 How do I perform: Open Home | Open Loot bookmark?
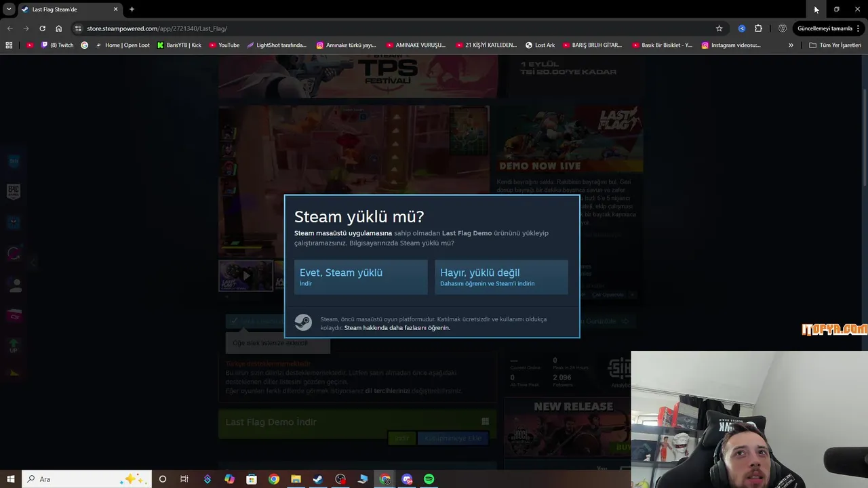pos(123,45)
